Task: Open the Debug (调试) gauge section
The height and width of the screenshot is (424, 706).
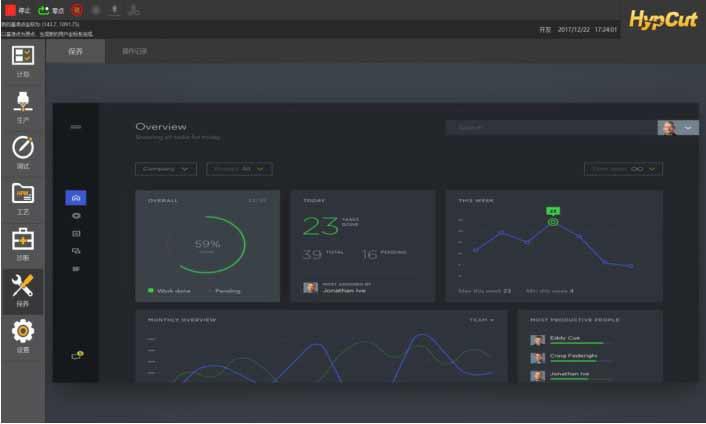Action: pyautogui.click(x=23, y=151)
